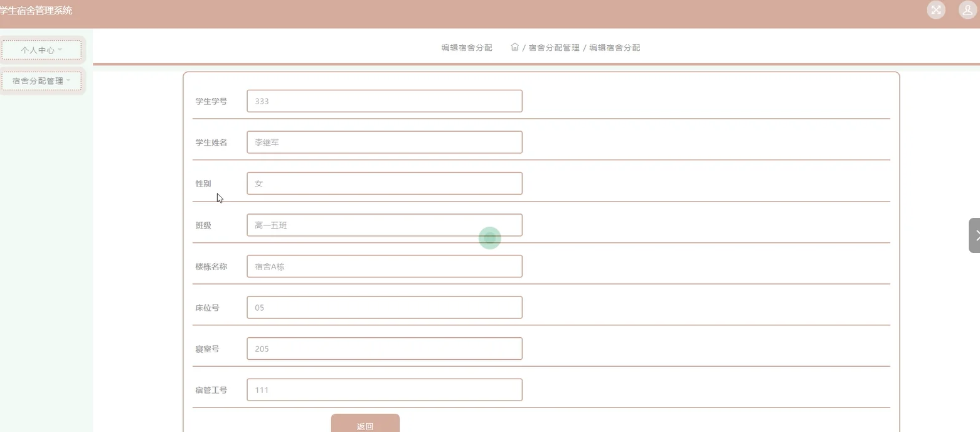Select 宿舍分配管理 in the sidebar
Viewport: 980px width, 432px height.
(38, 80)
